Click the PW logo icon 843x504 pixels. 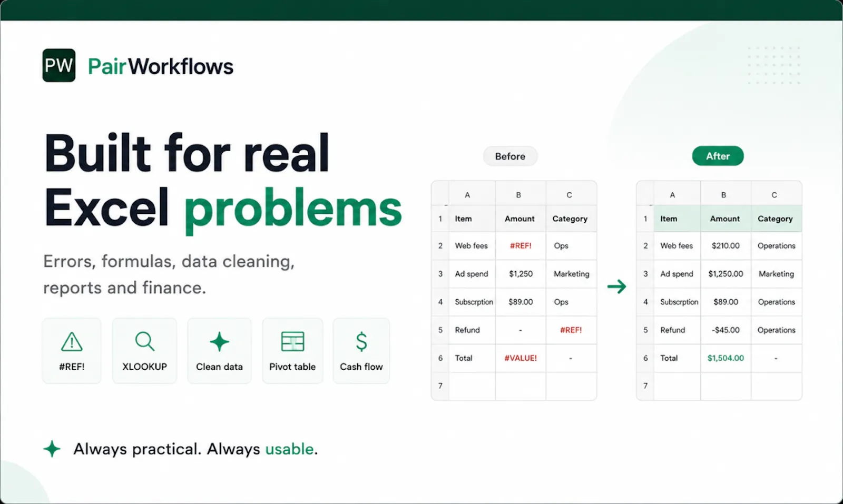coord(59,65)
